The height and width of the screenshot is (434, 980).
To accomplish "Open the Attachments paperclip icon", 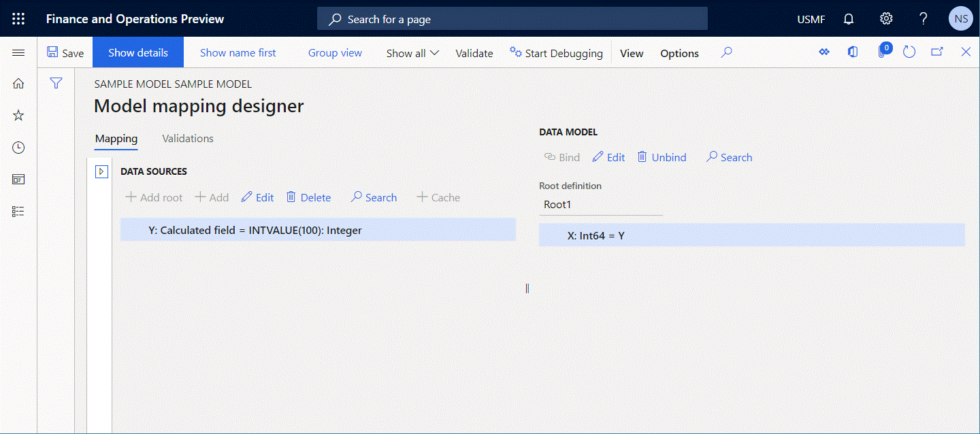I will [x=883, y=52].
